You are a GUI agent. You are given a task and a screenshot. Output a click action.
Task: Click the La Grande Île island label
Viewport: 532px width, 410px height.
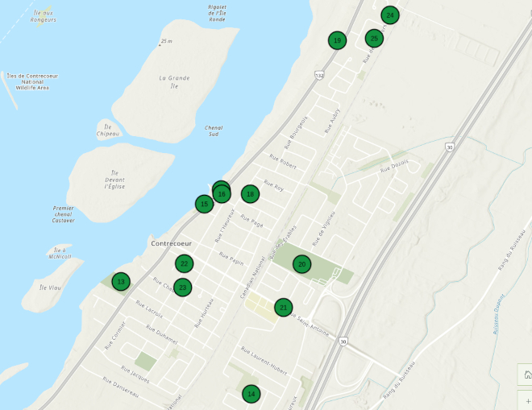(174, 83)
